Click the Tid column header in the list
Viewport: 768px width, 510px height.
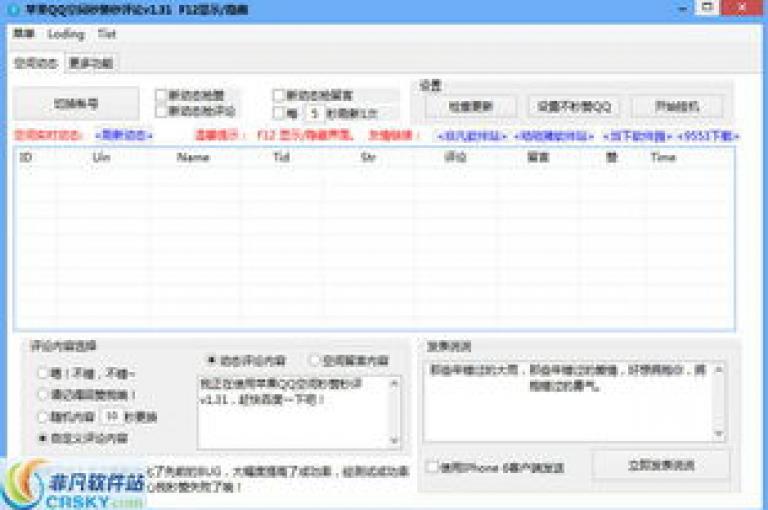coord(282,157)
